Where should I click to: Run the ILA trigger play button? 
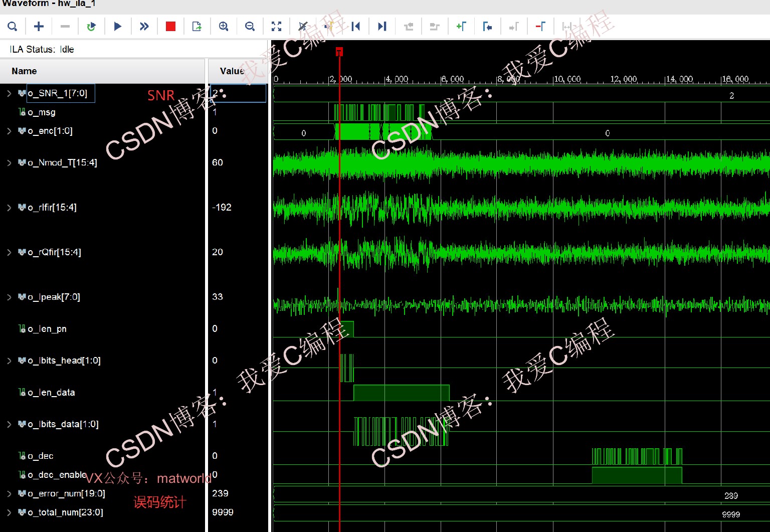118,27
